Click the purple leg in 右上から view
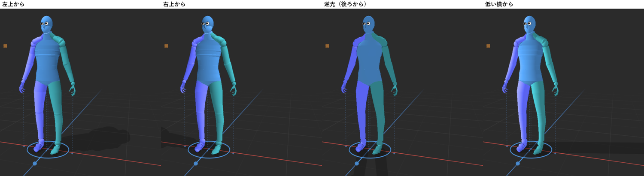Screen dimensions: 644x176 click(x=202, y=116)
